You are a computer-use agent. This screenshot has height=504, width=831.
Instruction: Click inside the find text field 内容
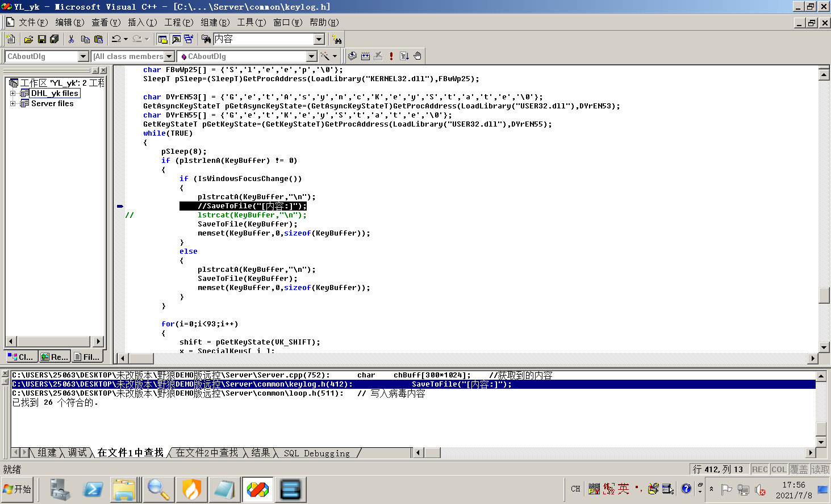pos(264,39)
